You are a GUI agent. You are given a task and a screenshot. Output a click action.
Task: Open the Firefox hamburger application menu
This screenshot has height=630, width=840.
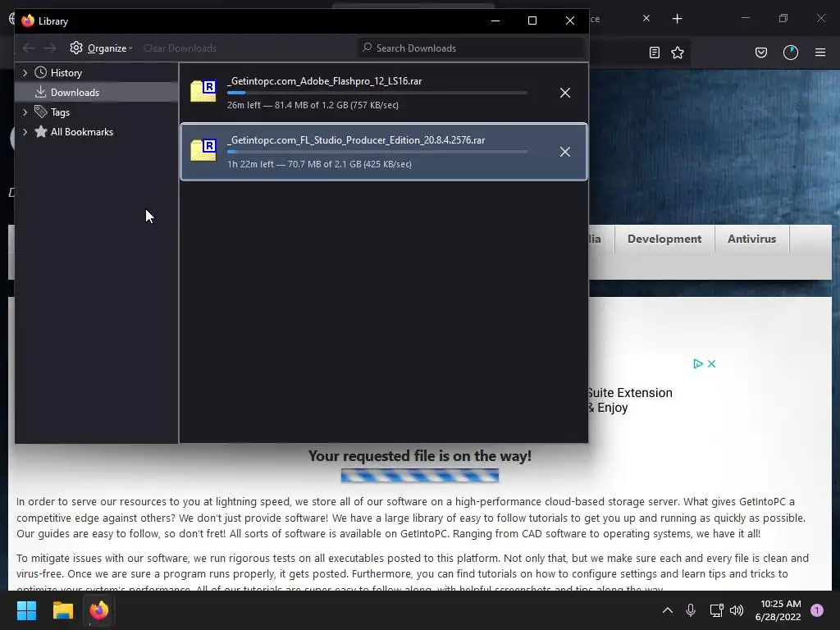(x=819, y=52)
